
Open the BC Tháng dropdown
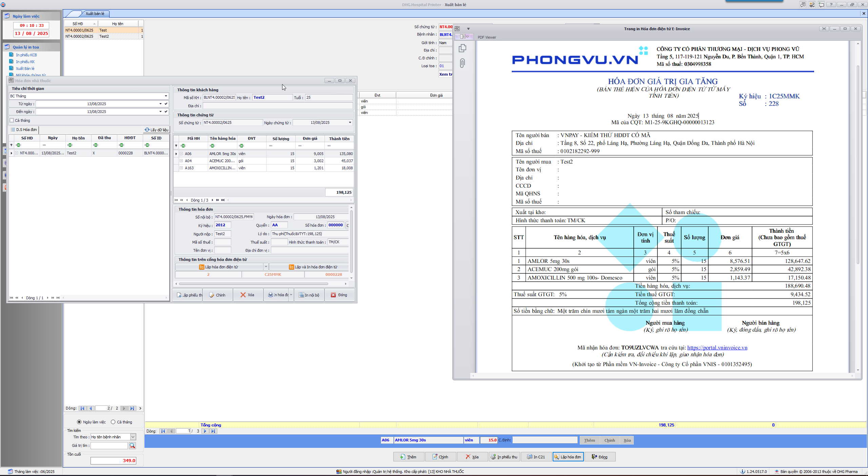click(166, 96)
